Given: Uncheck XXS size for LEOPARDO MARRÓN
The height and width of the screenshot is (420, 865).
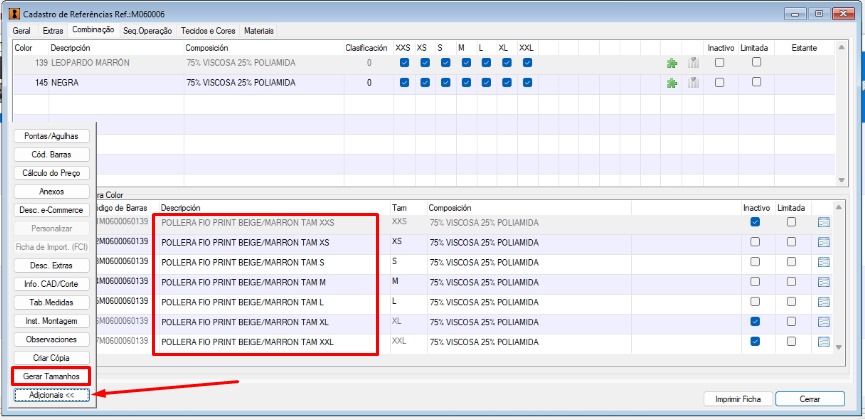Looking at the screenshot, I should 404,63.
